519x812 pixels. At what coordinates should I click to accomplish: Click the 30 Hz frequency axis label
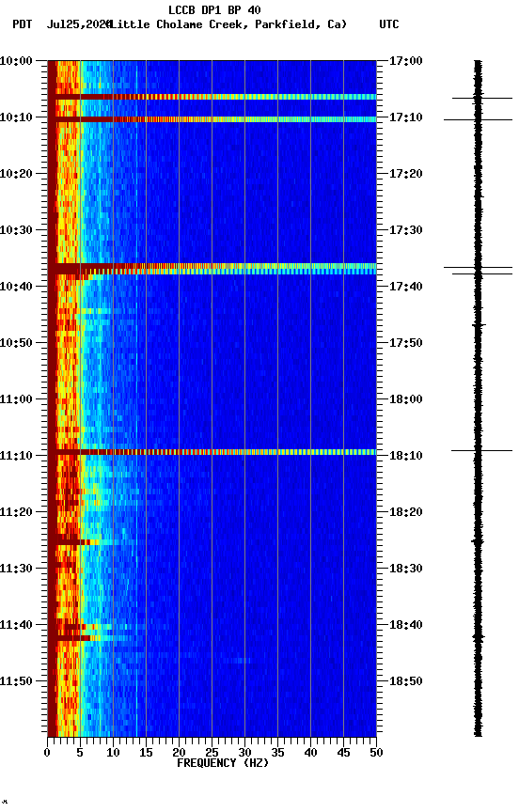(x=244, y=753)
